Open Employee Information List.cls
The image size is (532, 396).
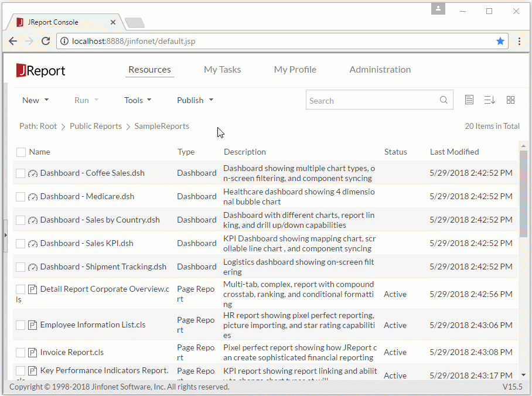coord(93,325)
